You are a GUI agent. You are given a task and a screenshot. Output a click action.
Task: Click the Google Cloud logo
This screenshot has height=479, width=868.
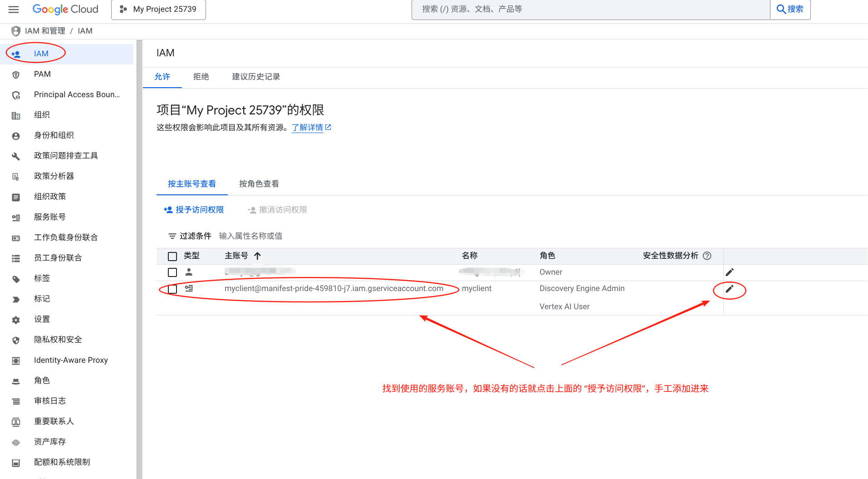tap(65, 9)
